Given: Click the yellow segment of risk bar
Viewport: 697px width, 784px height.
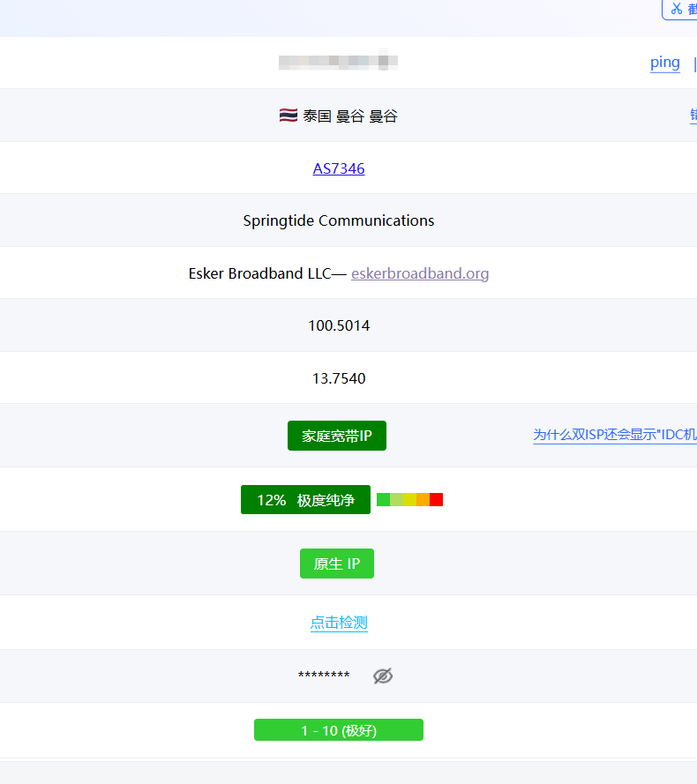Looking at the screenshot, I should coord(409,500).
